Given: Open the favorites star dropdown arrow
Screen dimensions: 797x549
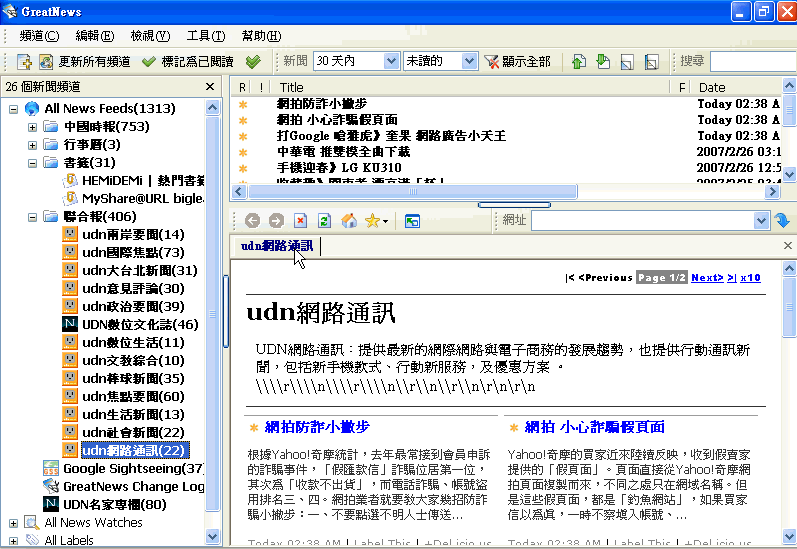Looking at the screenshot, I should point(385,222).
